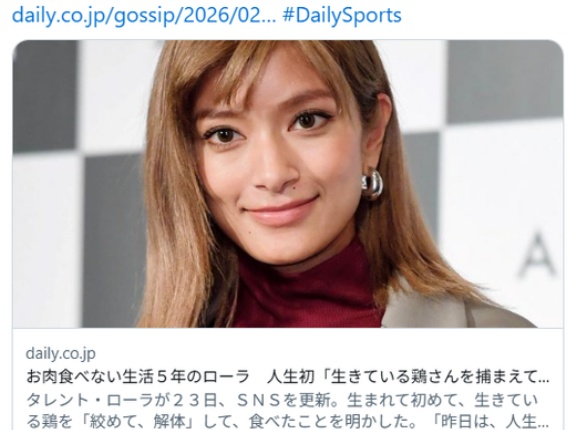Screen dimensions: 576x430
Task: Click the #DailySports hashtag
Action: click(x=342, y=16)
